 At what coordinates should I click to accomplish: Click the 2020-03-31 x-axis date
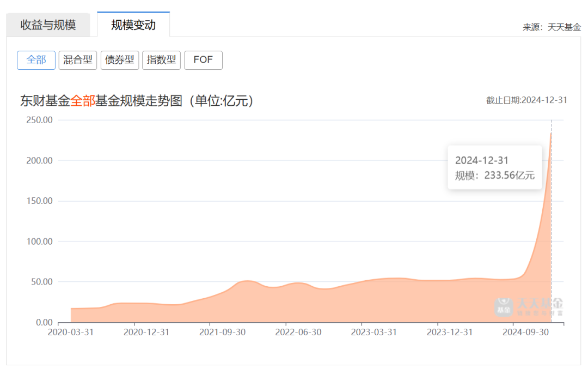pyautogui.click(x=70, y=333)
